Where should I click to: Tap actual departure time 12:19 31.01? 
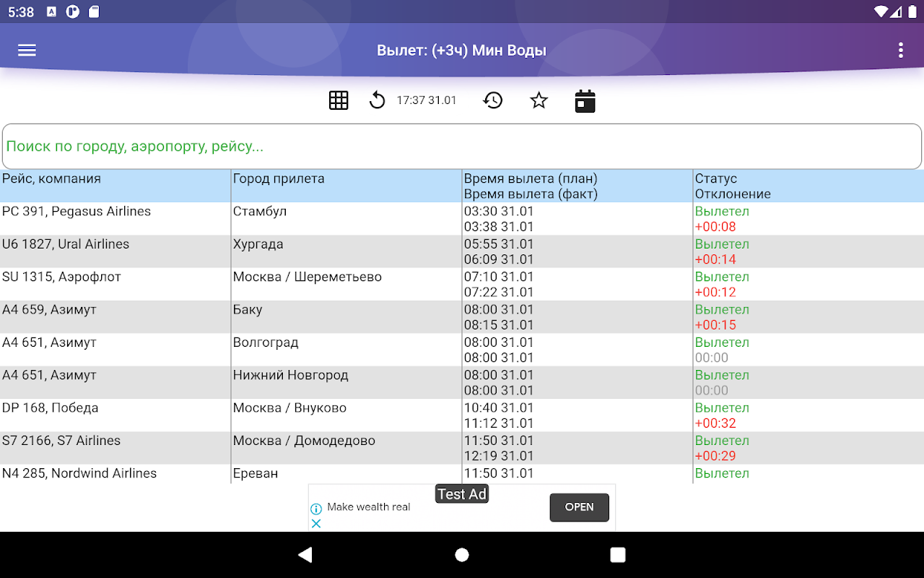click(499, 456)
